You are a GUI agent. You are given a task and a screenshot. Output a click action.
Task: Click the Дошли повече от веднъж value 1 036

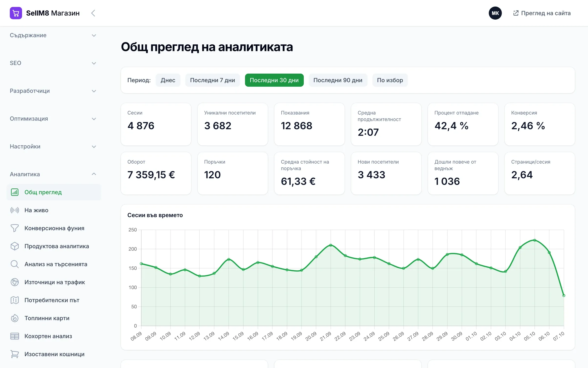(447, 182)
